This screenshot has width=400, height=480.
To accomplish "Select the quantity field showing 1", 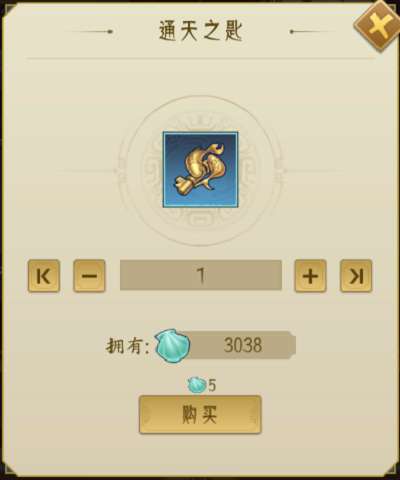I will pyautogui.click(x=201, y=275).
